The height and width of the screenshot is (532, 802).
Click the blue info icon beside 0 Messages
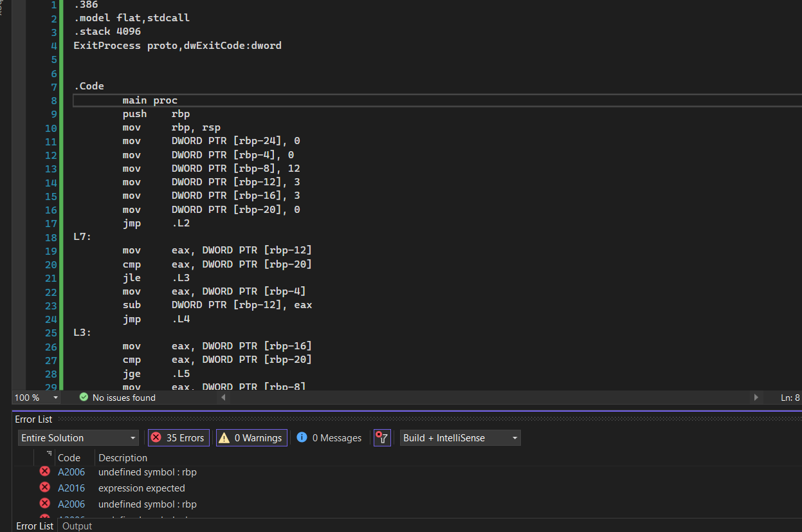pos(302,437)
